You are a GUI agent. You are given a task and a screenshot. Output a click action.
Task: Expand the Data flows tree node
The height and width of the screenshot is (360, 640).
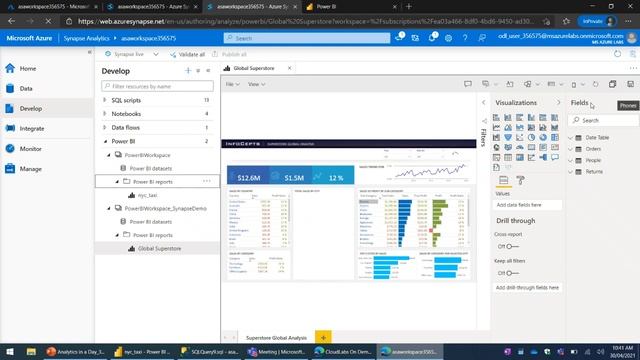105,128
